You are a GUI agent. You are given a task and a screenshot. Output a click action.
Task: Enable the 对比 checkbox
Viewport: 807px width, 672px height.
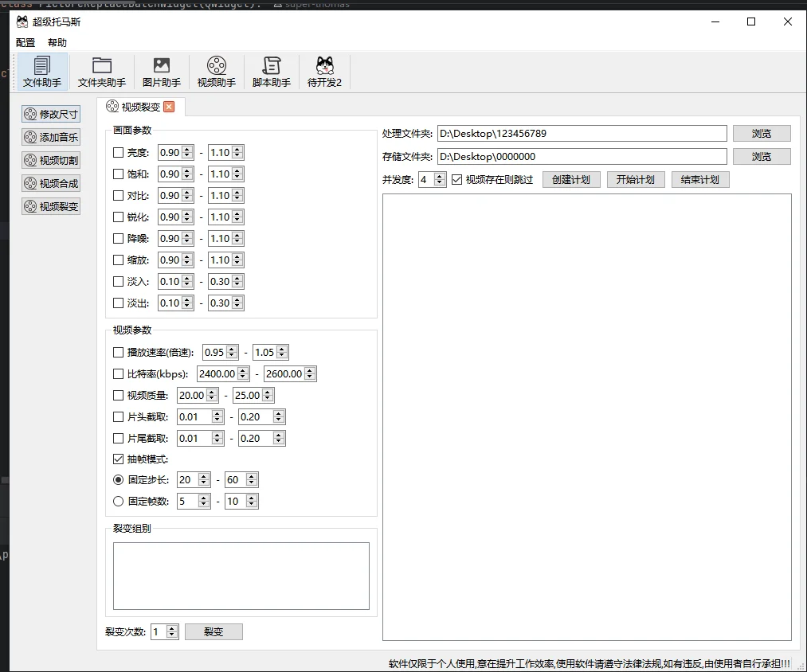click(x=119, y=196)
